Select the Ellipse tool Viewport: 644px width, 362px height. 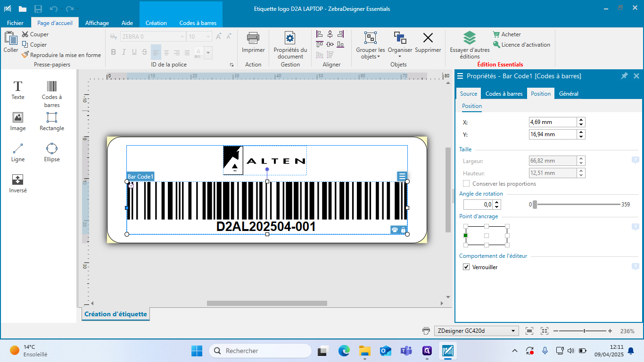coord(52,153)
